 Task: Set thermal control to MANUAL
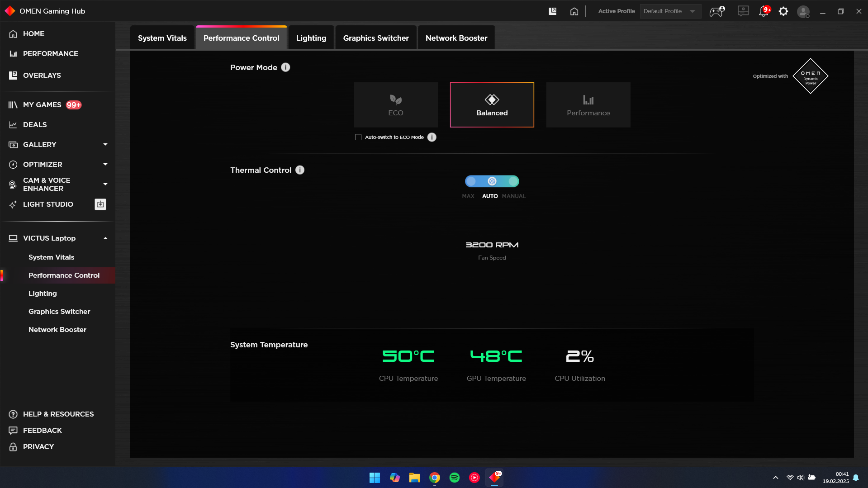click(x=513, y=181)
